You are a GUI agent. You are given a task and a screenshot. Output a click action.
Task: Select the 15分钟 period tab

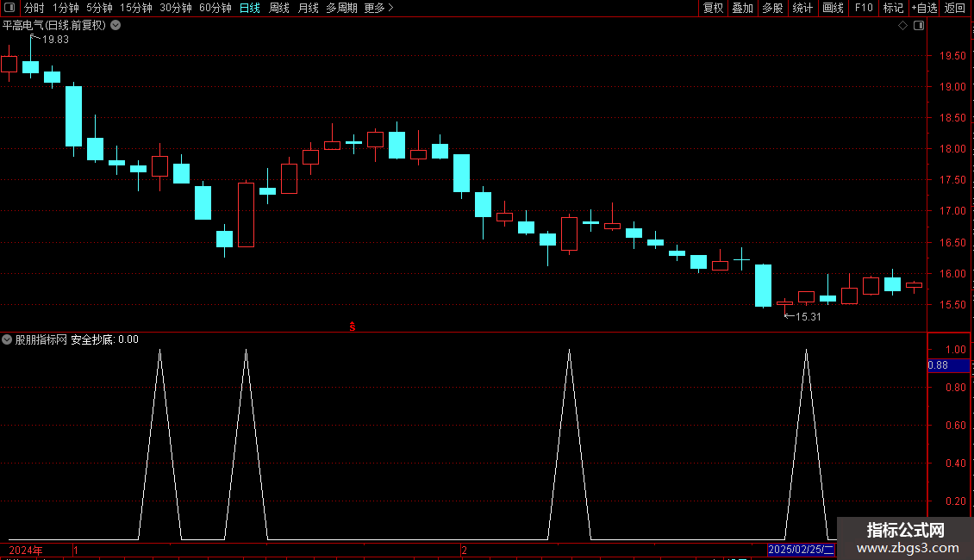click(x=136, y=8)
